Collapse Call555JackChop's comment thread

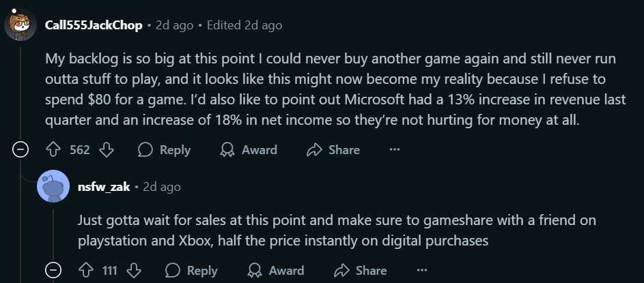21,150
